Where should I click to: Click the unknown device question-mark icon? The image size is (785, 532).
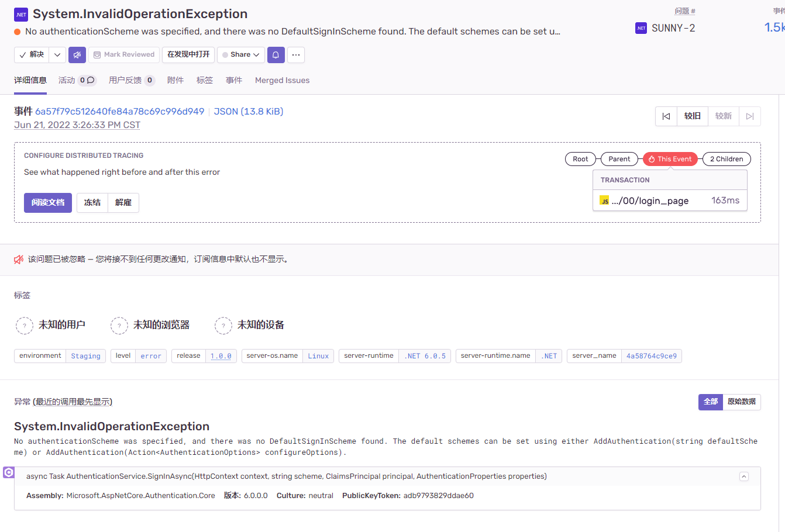tap(223, 326)
